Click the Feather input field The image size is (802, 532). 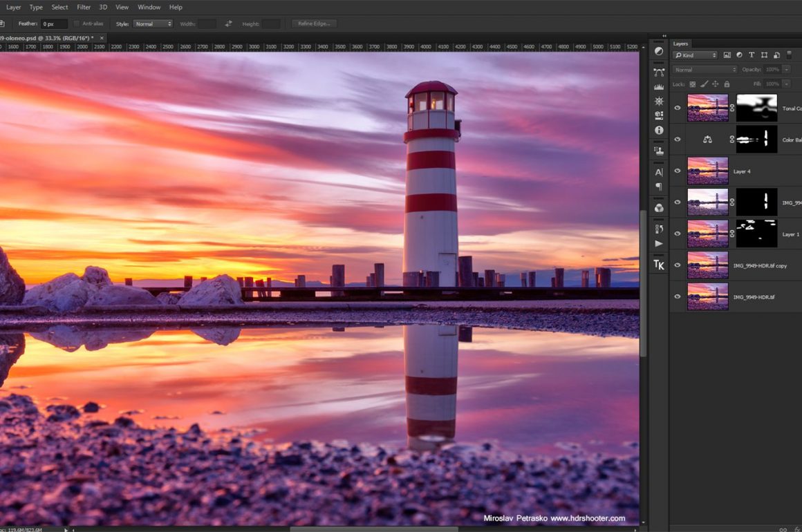(x=54, y=23)
